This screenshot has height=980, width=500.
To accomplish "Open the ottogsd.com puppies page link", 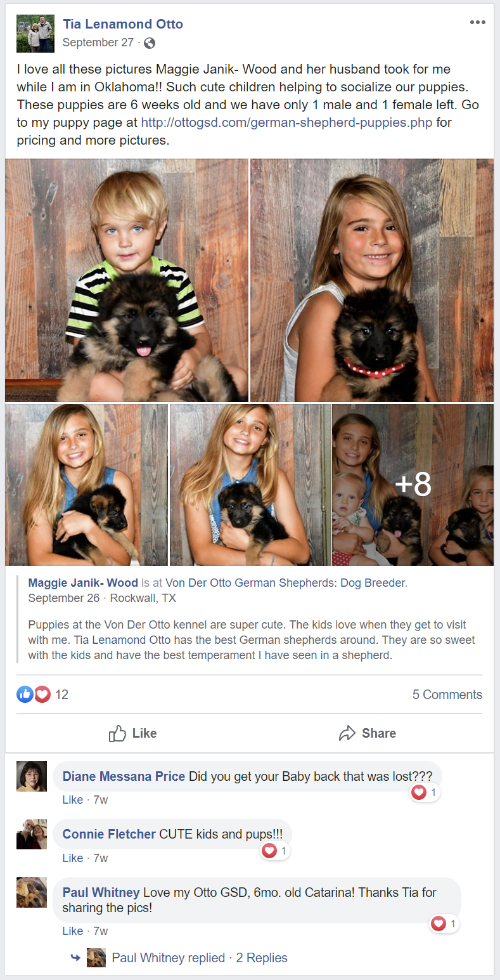I will point(286,122).
